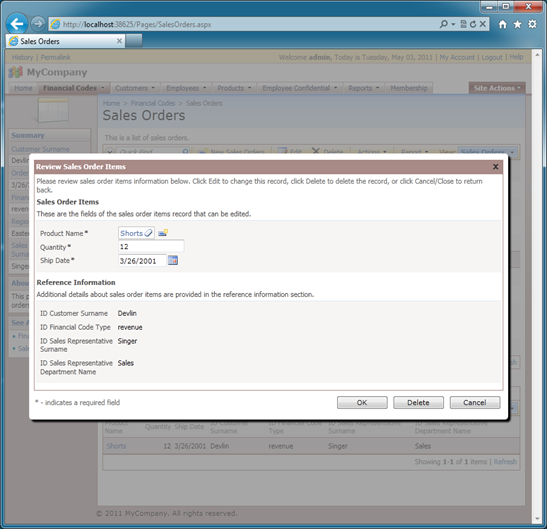The width and height of the screenshot is (547, 529).
Task: Refresh the page using address bar icon
Action: (x=473, y=24)
